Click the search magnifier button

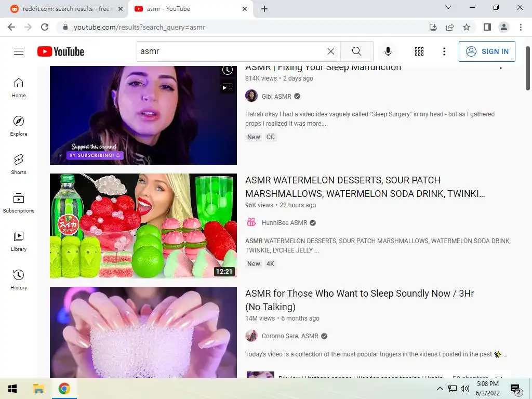point(356,51)
